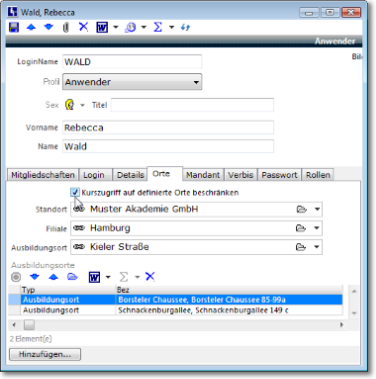Click the Sigma icon in Ausbildungsorte toolbar
This screenshot has height=379, width=376.
pos(123,277)
